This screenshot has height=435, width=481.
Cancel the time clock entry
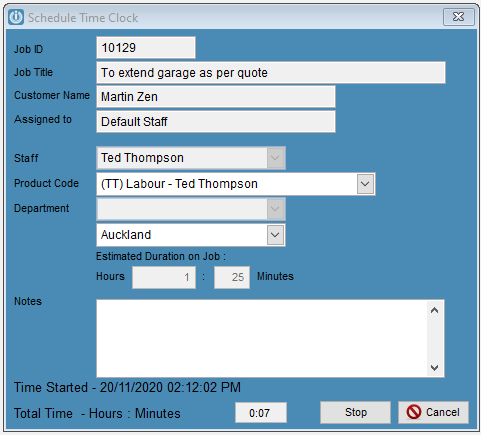pos(433,412)
